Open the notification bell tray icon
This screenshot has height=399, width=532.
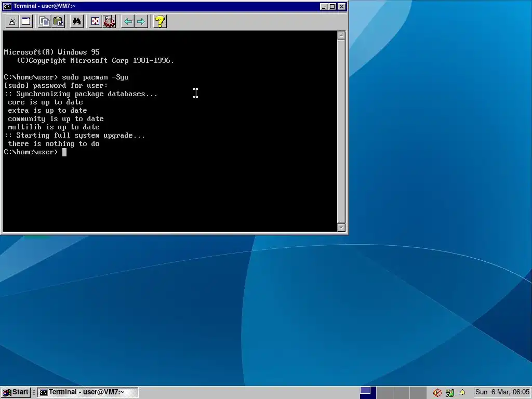[462, 393]
